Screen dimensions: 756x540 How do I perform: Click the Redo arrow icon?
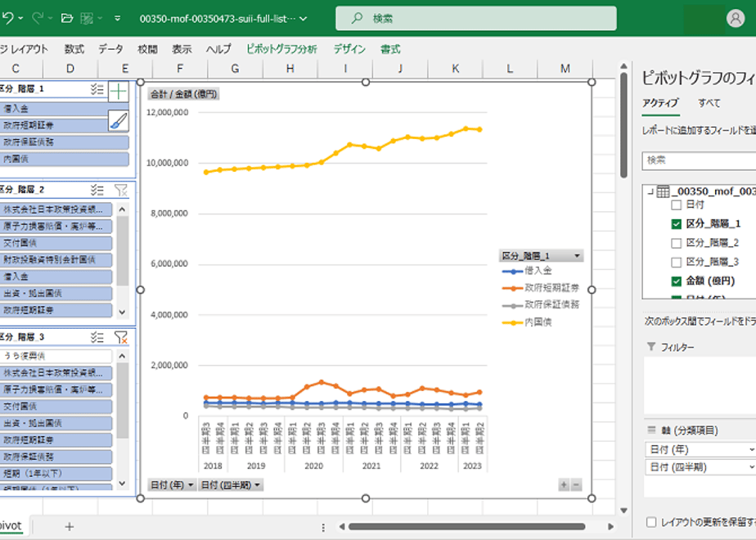coord(37,18)
